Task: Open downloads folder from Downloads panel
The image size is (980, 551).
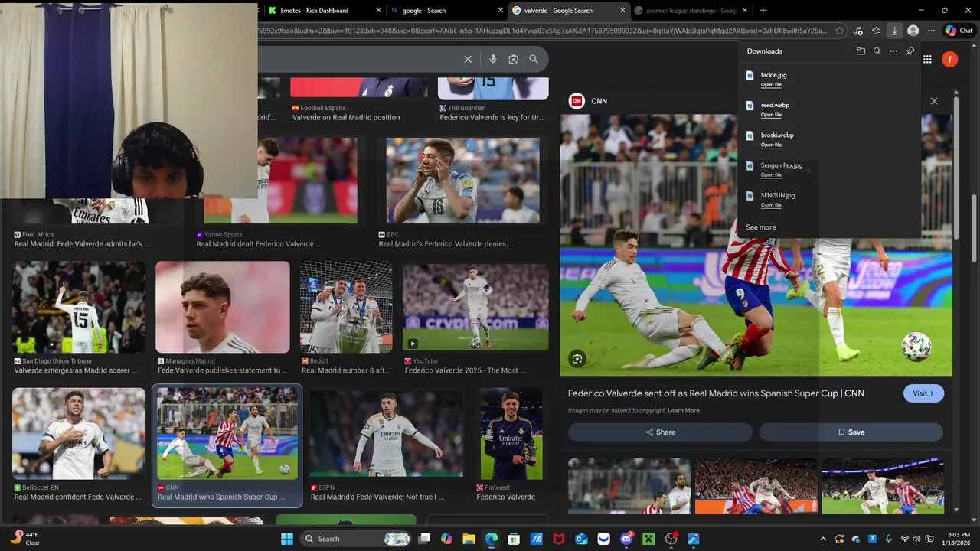Action: 861,51
